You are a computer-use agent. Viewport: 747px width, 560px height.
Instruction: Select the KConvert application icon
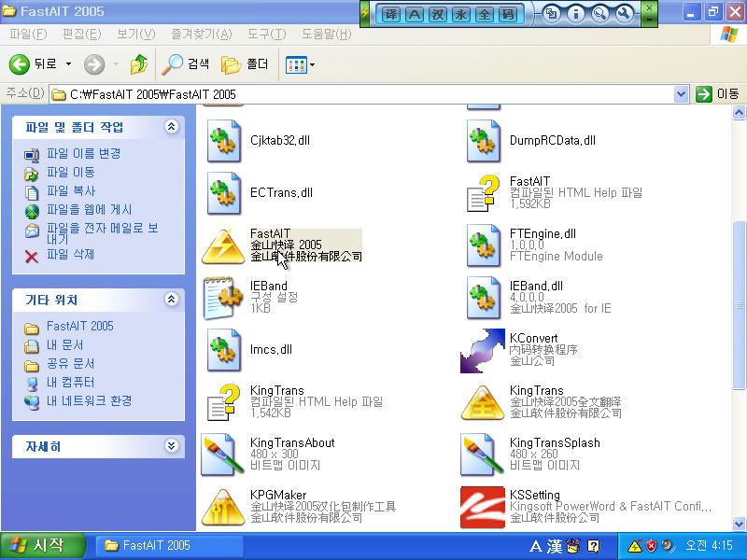tap(483, 351)
